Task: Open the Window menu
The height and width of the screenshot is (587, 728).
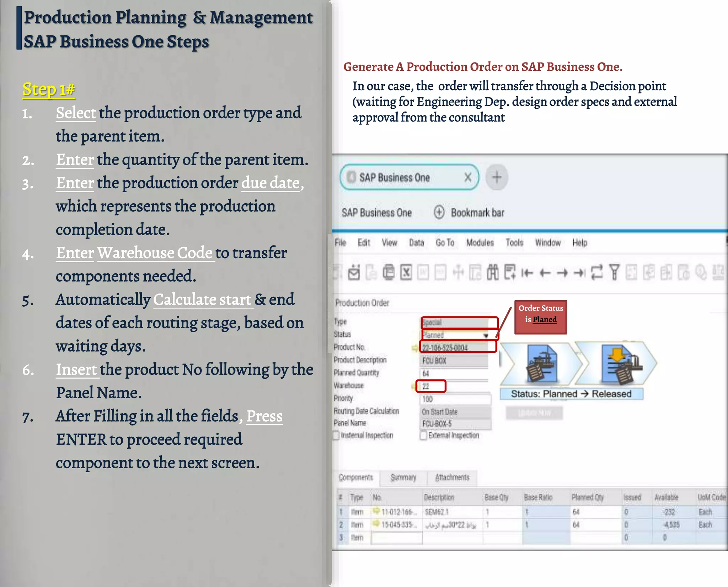Action: 548,243
